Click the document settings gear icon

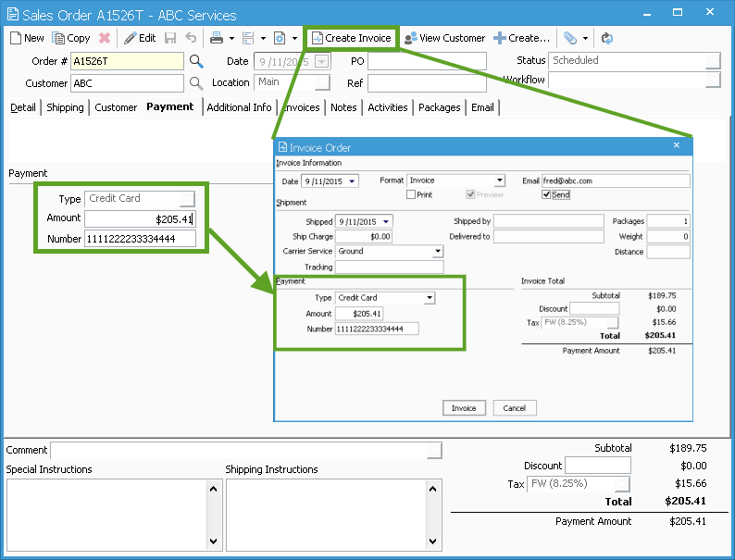click(280, 38)
